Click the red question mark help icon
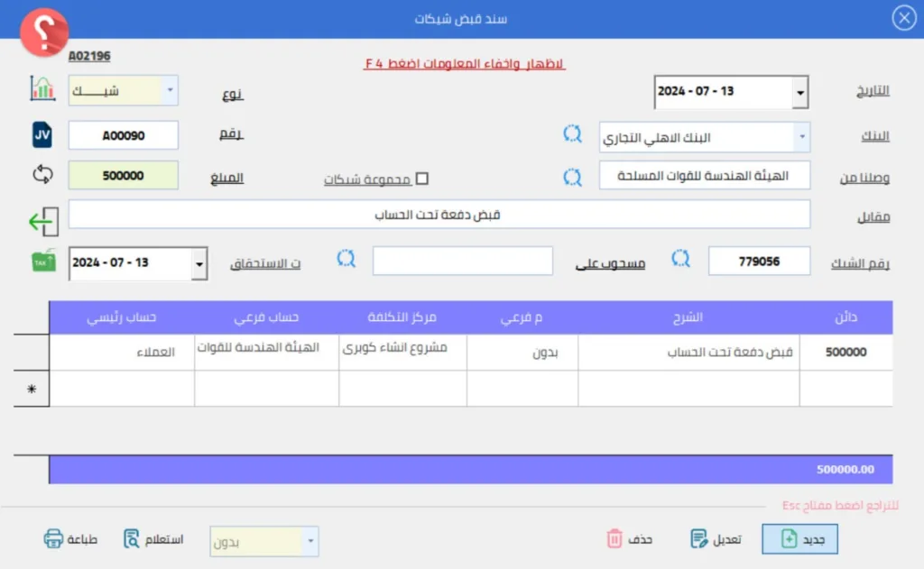The height and width of the screenshot is (569, 924). pos(42,32)
